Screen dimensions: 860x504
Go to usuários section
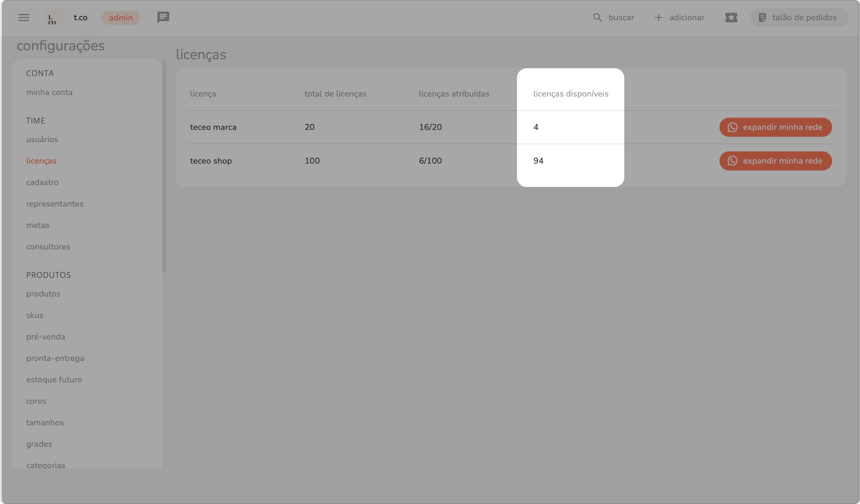tap(42, 139)
